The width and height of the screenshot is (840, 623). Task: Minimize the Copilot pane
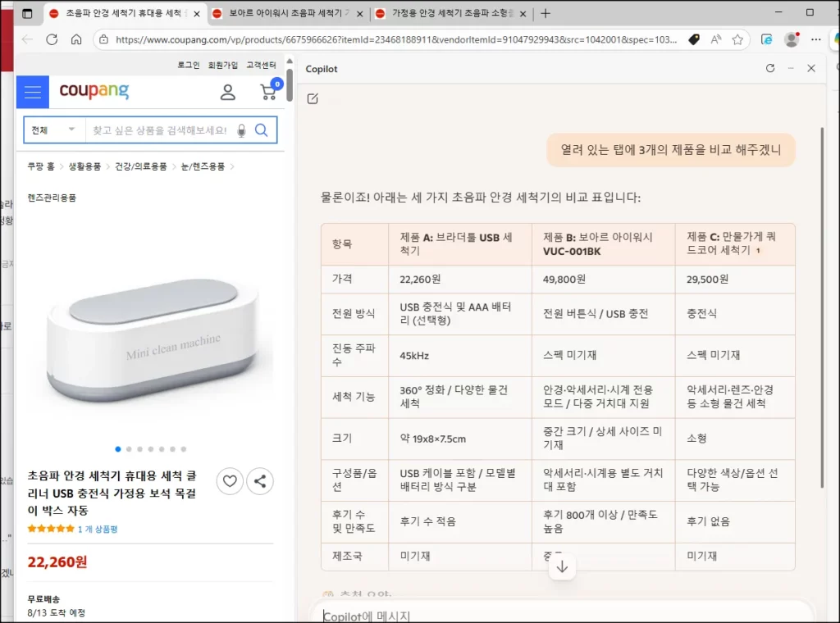coord(791,68)
